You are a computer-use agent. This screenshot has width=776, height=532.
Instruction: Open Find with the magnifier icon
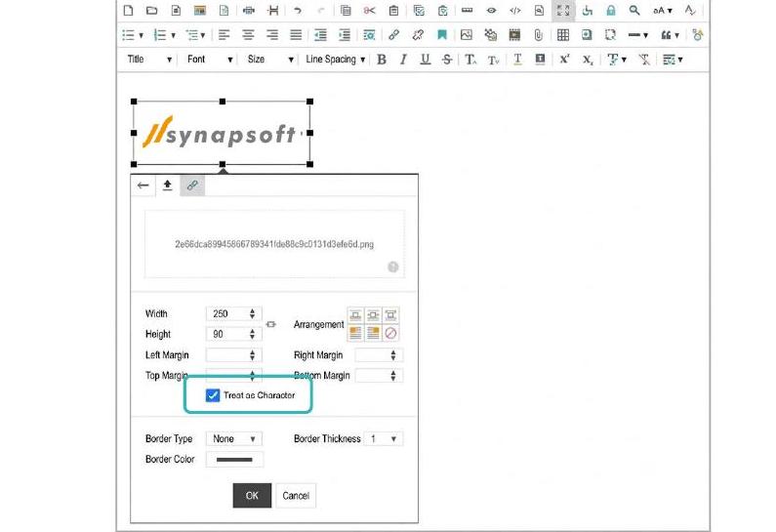634,11
